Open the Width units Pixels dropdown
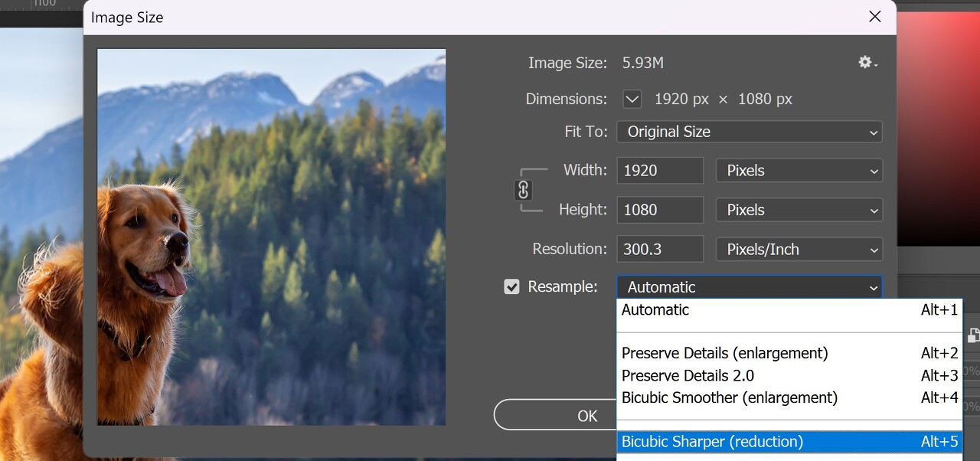980x461 pixels. (x=799, y=171)
